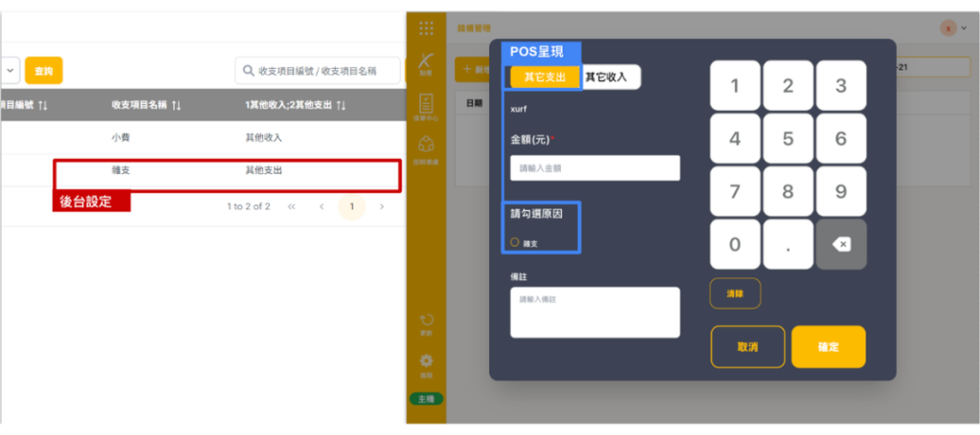Image resolution: width=980 pixels, height=435 pixels.
Task: Tap keypad digit 8
Action: coord(789,191)
